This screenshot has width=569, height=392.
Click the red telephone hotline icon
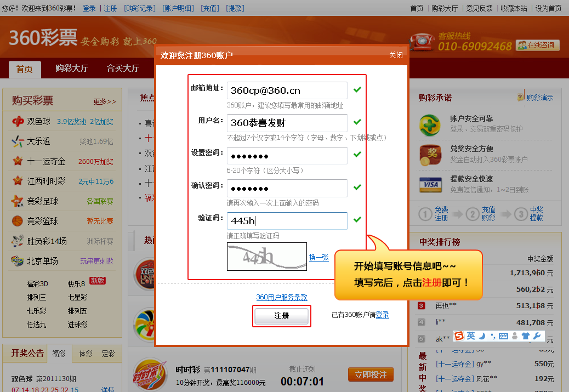422,42
